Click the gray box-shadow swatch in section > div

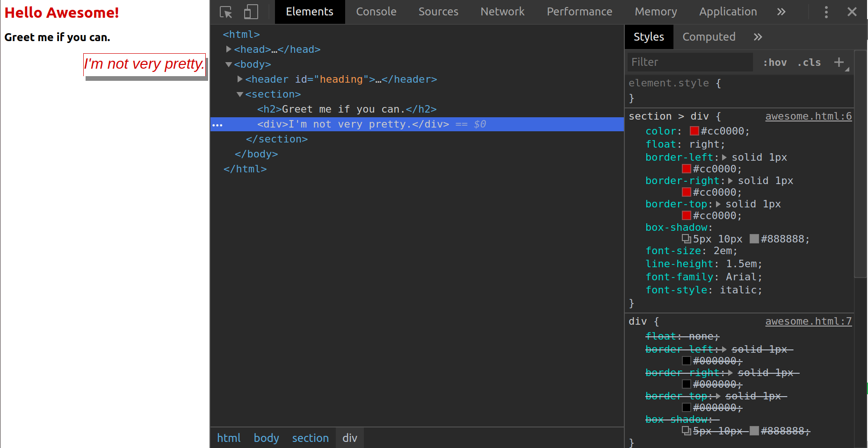pos(754,239)
